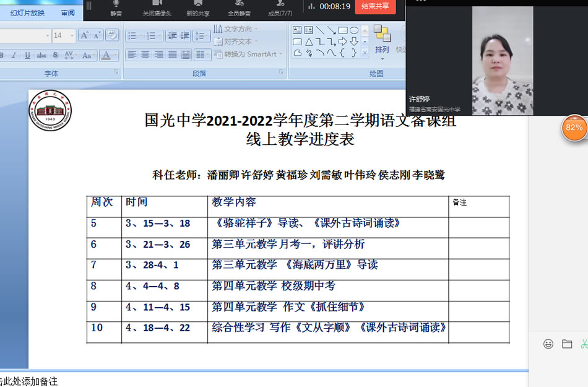Open the change case (Aa) dropdown

coord(88,56)
